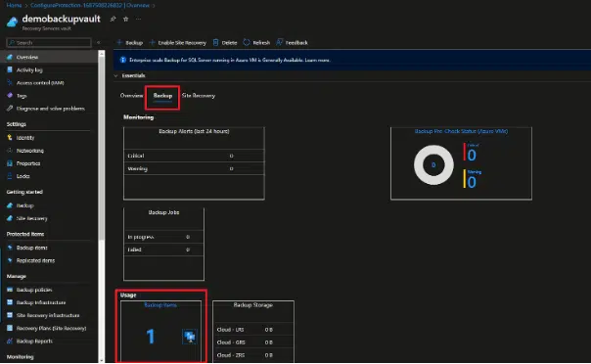Click the Cloud - ZRS storage row

point(253,355)
